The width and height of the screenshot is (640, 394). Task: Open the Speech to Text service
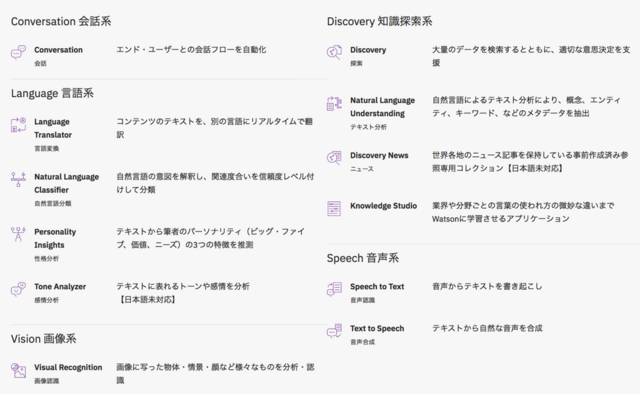377,287
